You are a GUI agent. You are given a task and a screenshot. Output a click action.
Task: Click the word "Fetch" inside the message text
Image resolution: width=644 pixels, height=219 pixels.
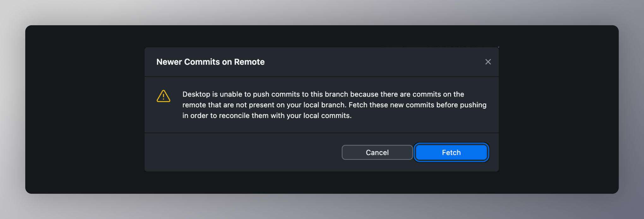pos(358,105)
